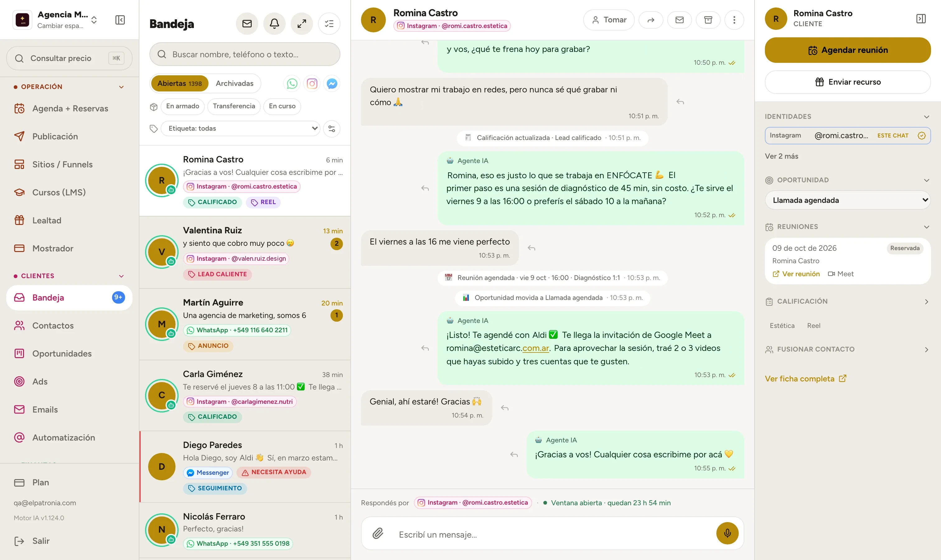Viewport: 941px width, 560px height.
Task: Open the 'Etiqueta: todas' dropdown
Action: (241, 129)
